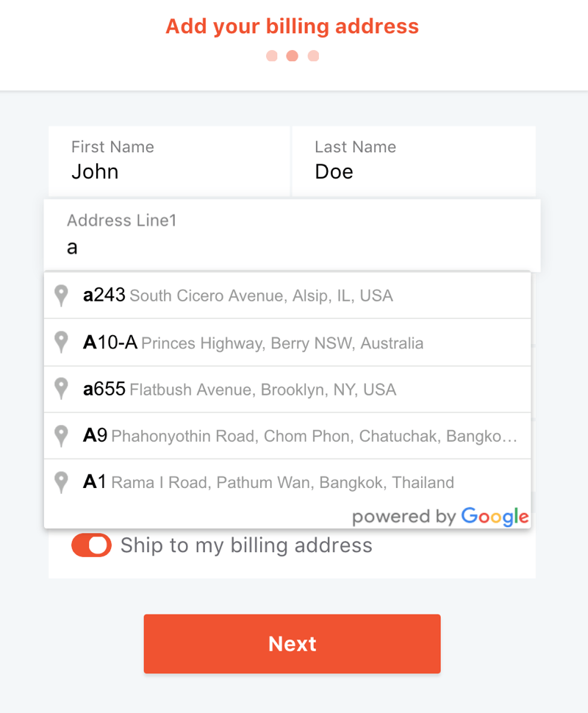Click the Google logo in the suggestions footer
Image resolution: width=588 pixels, height=713 pixels.
point(495,517)
